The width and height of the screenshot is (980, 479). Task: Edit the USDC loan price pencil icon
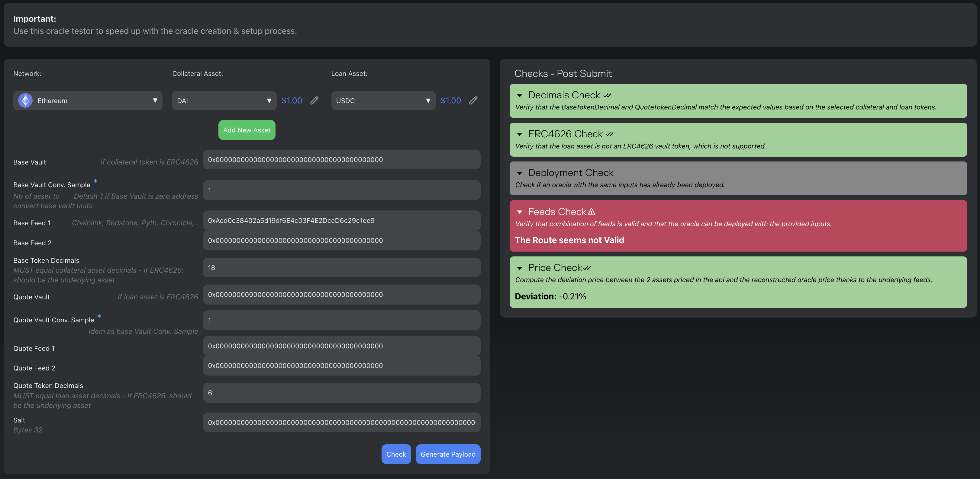tap(473, 100)
